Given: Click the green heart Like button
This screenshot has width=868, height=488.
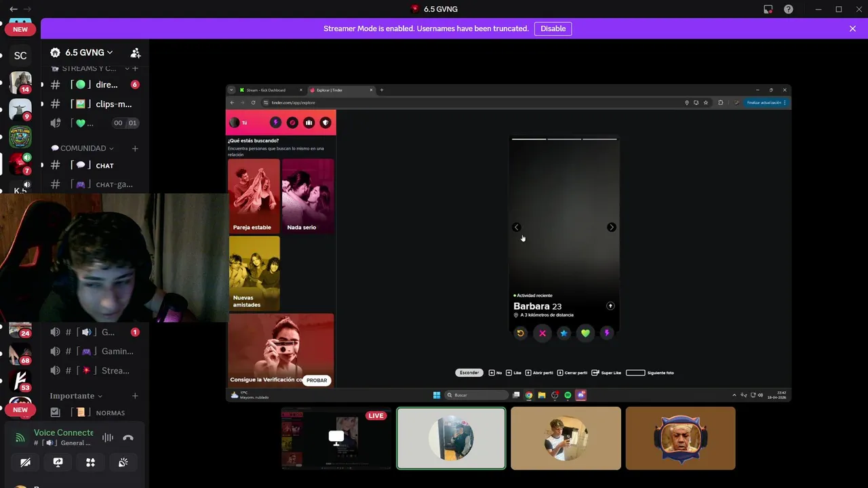Looking at the screenshot, I should [x=585, y=333].
